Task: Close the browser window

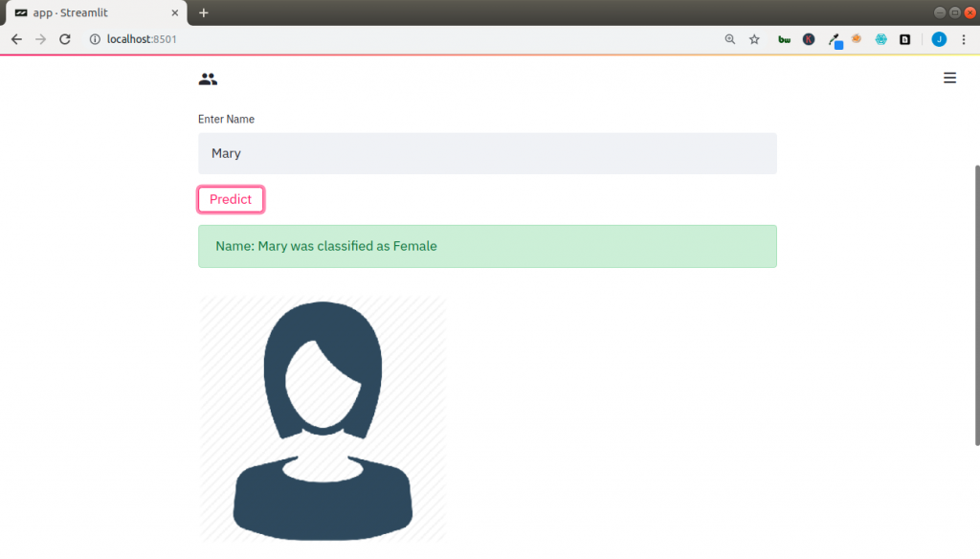Action: [970, 12]
